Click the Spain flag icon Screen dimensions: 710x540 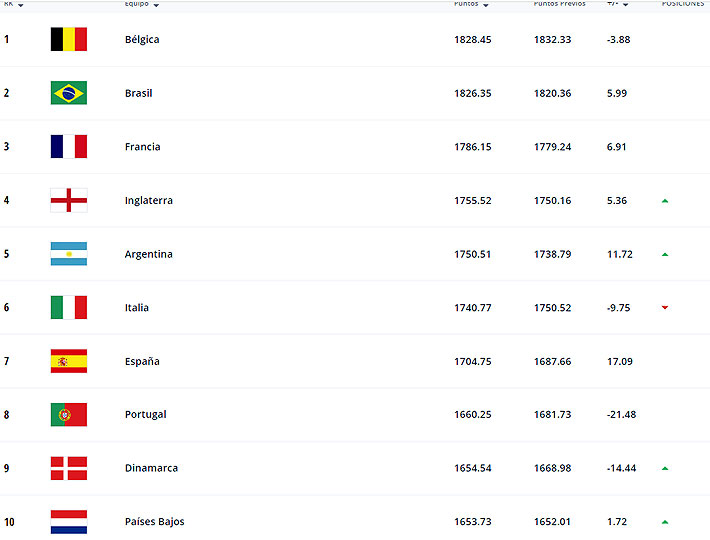pos(68,361)
